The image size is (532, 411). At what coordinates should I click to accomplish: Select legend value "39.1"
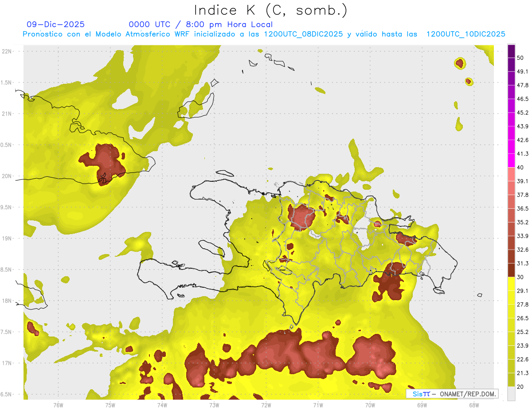(523, 181)
